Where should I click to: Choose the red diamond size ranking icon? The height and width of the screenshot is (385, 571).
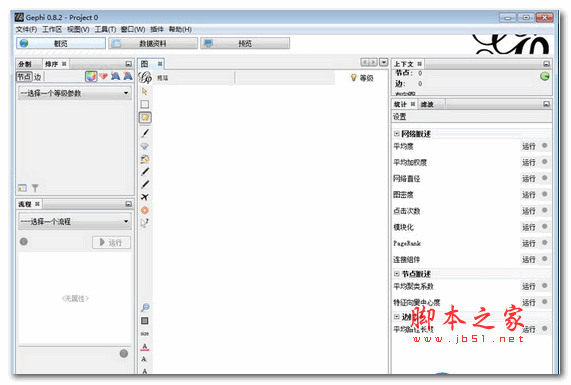click(x=103, y=76)
